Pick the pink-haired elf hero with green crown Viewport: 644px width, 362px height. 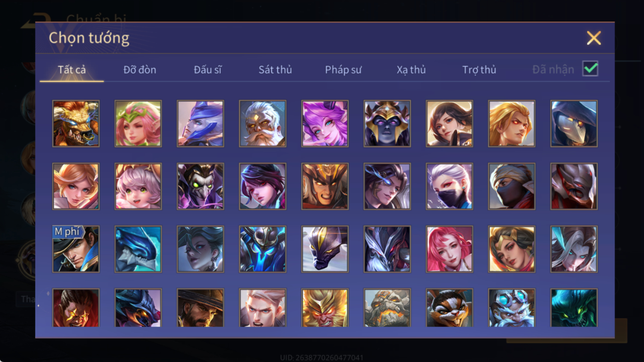pyautogui.click(x=138, y=124)
